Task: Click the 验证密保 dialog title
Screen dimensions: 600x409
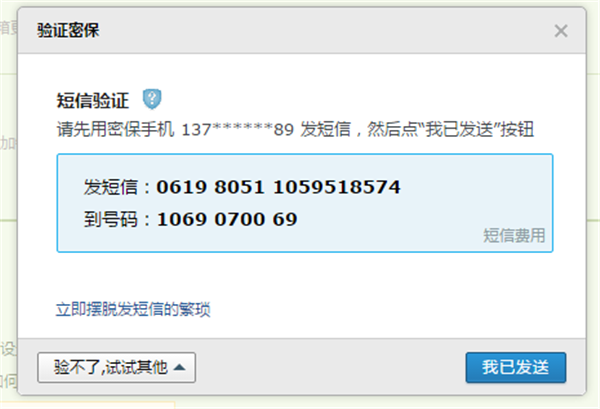Action: [68, 30]
